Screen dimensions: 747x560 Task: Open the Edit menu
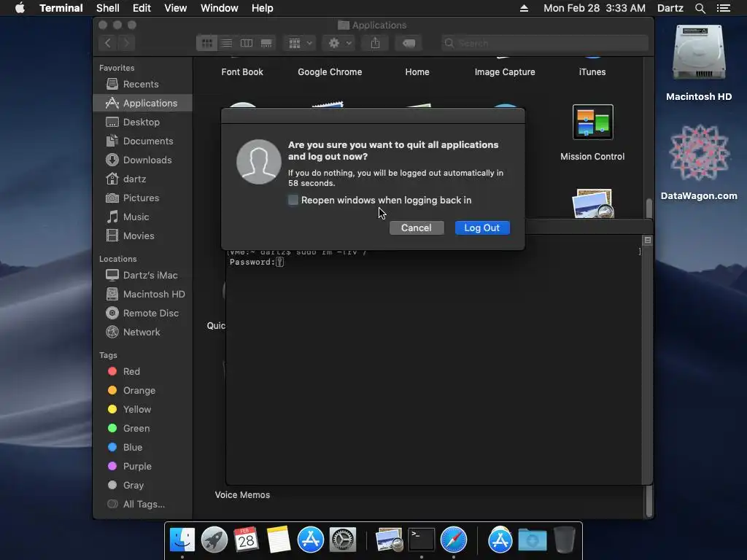[142, 8]
